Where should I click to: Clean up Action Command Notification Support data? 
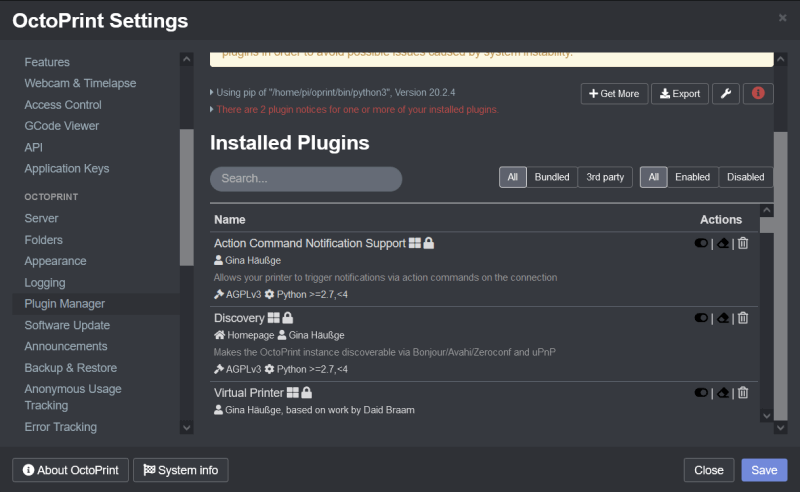pyautogui.click(x=723, y=243)
